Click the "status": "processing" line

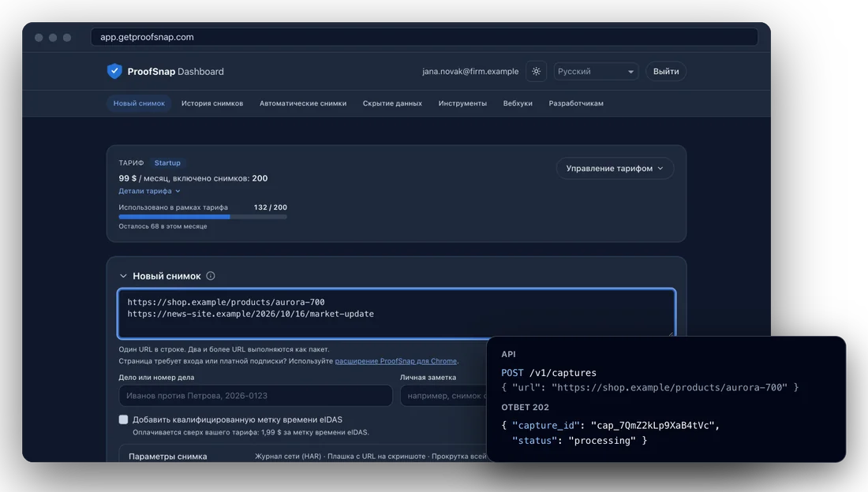click(x=579, y=441)
